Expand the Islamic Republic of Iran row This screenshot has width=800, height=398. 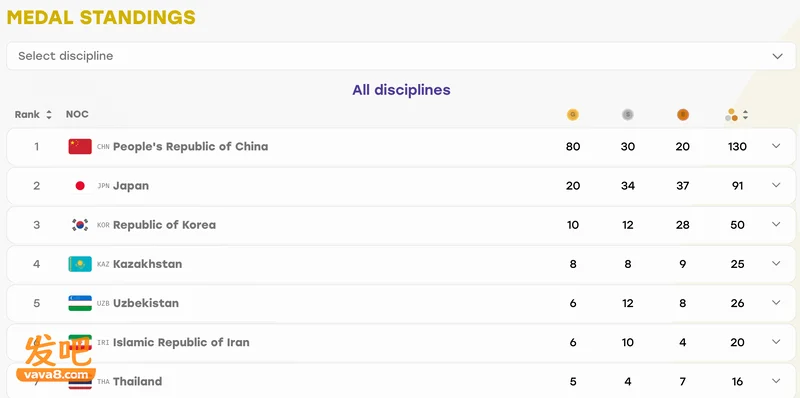click(776, 342)
